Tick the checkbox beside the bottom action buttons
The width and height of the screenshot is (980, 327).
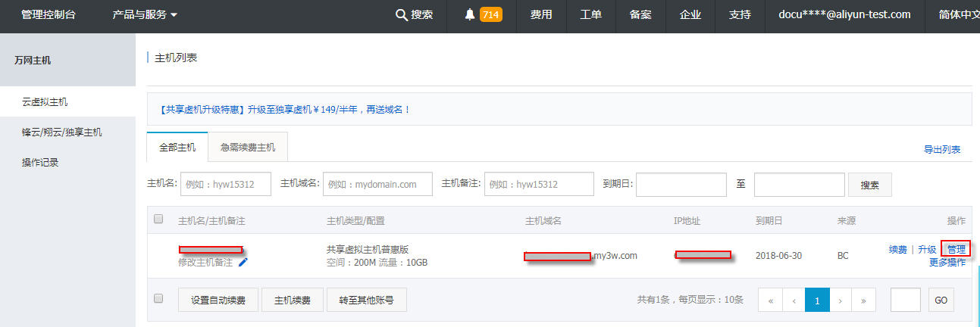pos(158,299)
